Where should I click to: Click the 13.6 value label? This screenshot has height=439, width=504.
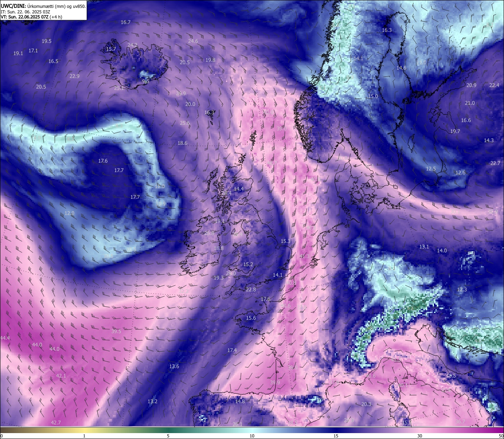pyautogui.click(x=174, y=366)
